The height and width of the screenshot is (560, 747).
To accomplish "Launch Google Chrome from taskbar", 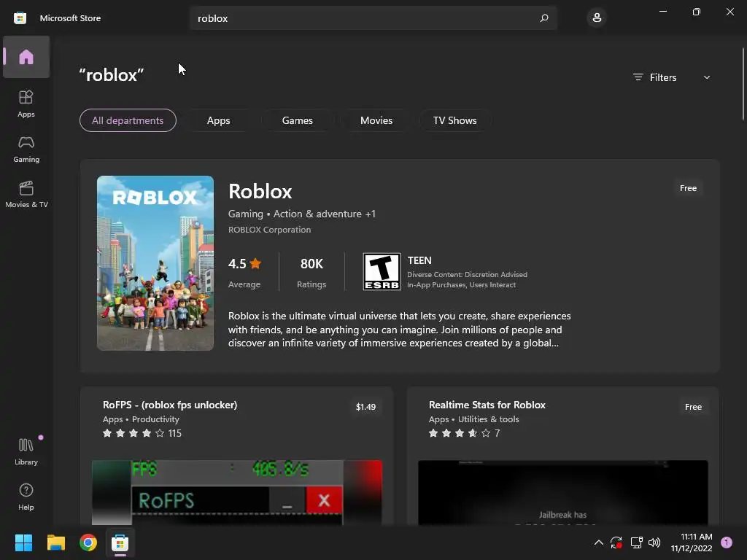I will click(x=88, y=542).
